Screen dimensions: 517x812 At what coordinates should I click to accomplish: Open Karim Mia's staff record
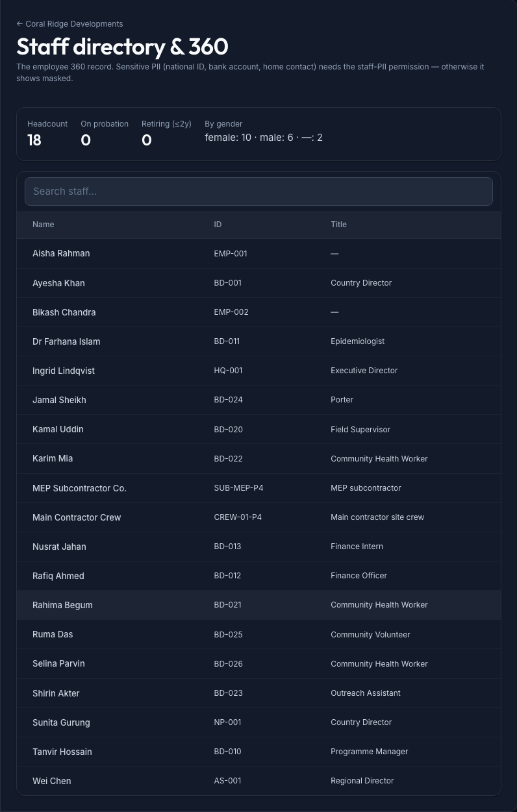[x=258, y=458]
